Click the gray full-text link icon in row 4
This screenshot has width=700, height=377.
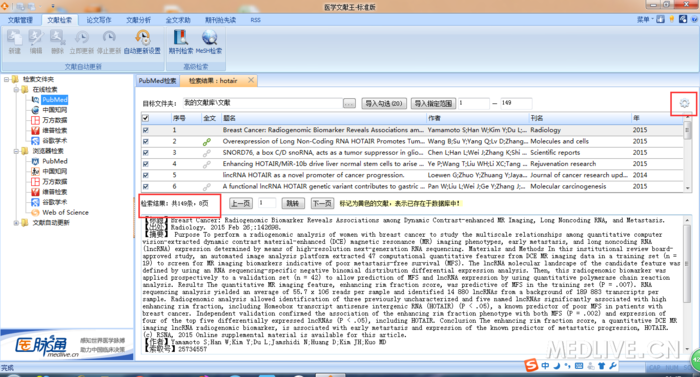click(x=207, y=164)
